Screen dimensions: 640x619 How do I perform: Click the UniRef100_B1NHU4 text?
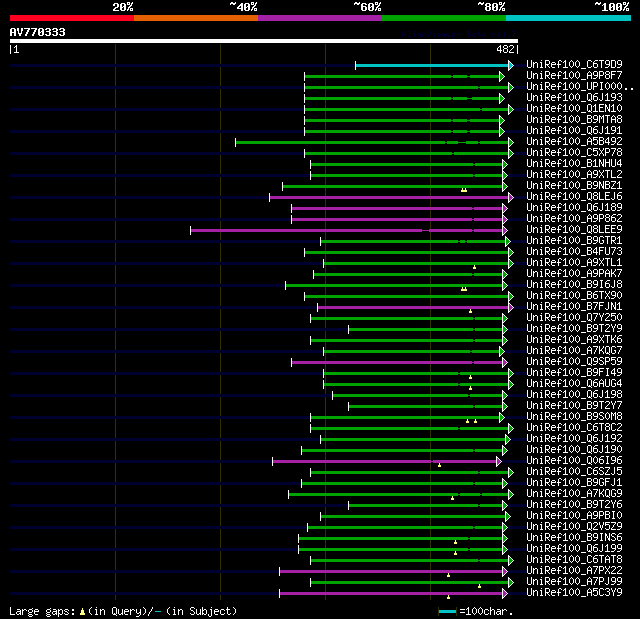click(574, 164)
